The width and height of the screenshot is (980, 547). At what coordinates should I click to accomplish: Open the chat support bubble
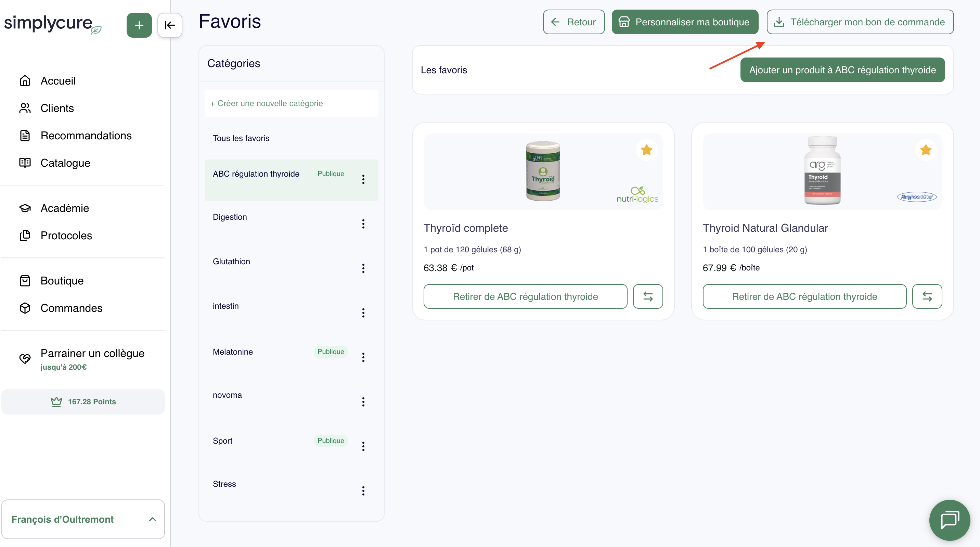point(949,520)
